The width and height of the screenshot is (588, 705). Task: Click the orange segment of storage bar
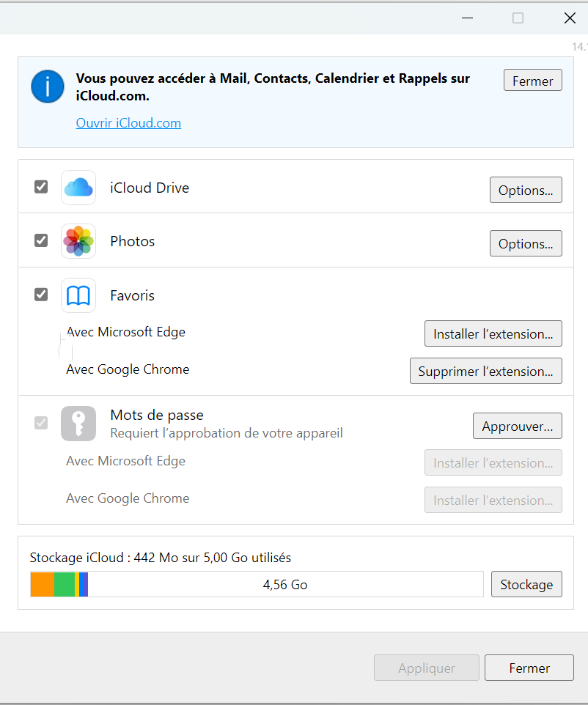coord(43,584)
